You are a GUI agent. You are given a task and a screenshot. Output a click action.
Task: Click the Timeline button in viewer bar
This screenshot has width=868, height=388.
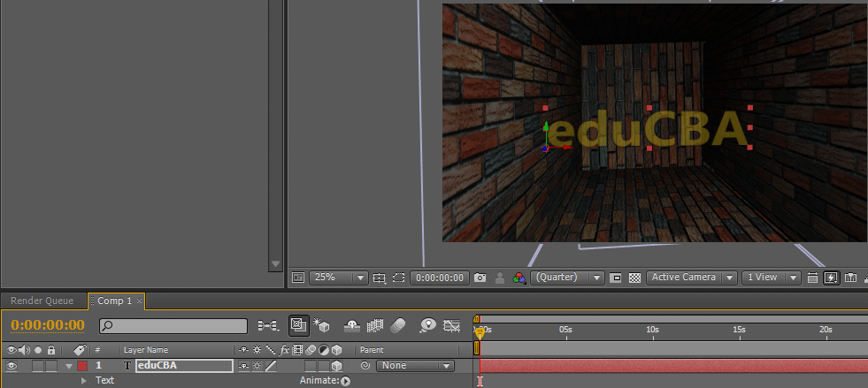click(851, 278)
